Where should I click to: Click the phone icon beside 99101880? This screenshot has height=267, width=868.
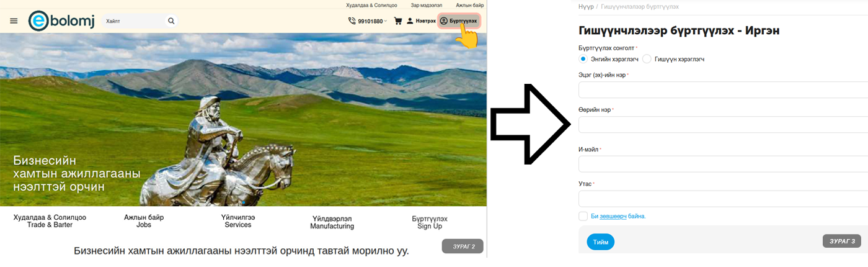(x=352, y=20)
